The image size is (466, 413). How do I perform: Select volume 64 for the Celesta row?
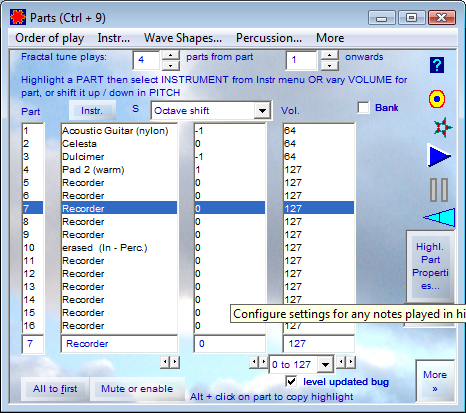point(319,144)
